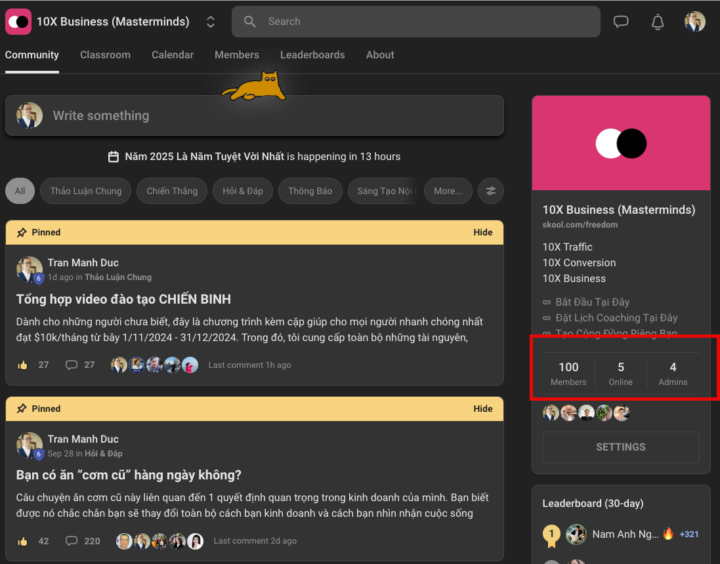This screenshot has height=564, width=720.
Task: Open the Leaderboards tab
Action: pyautogui.click(x=312, y=55)
